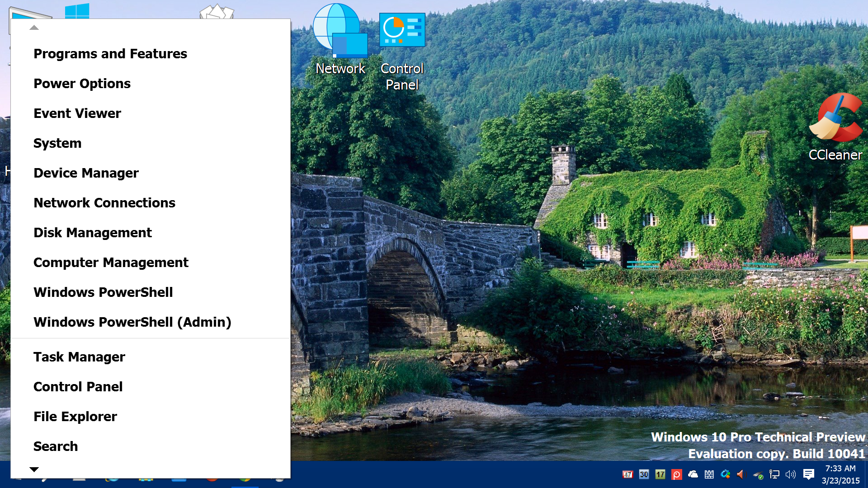Image resolution: width=868 pixels, height=488 pixels.
Task: Click the firewall brick wall tray icon
Action: [x=709, y=474]
